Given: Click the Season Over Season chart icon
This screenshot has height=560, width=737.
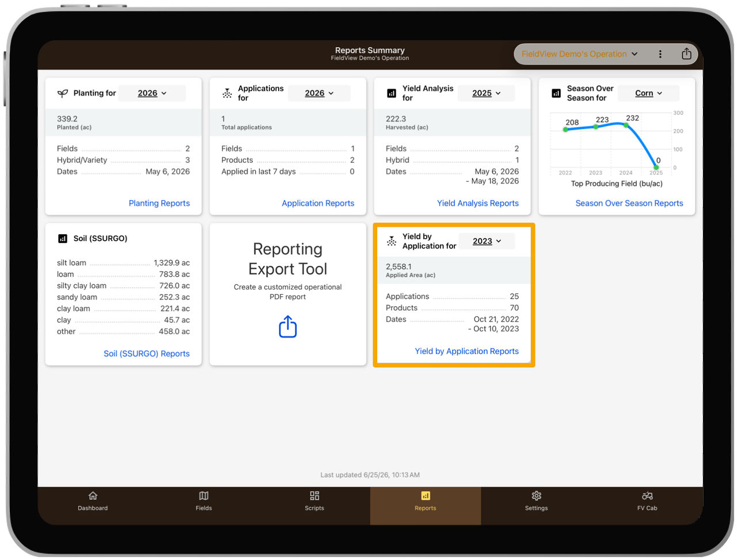Looking at the screenshot, I should [x=556, y=93].
